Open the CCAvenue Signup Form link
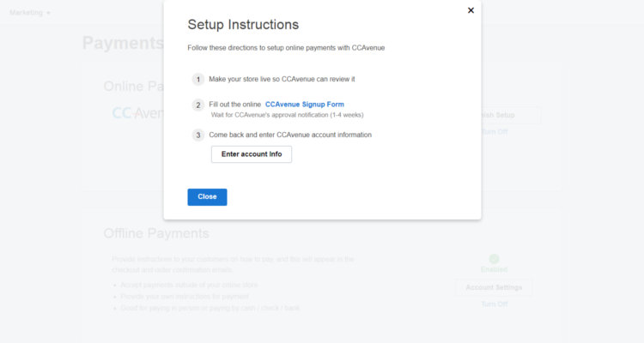Image resolution: width=644 pixels, height=343 pixels. [x=304, y=105]
